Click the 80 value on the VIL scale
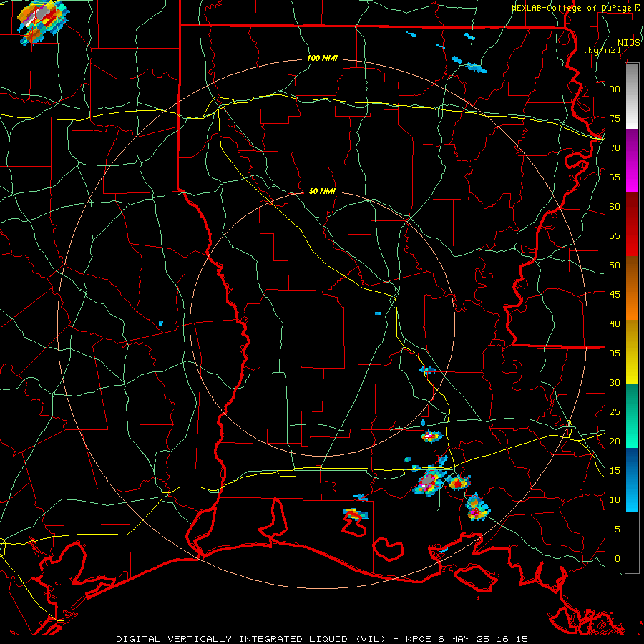The height and width of the screenshot is (644, 644). [615, 89]
